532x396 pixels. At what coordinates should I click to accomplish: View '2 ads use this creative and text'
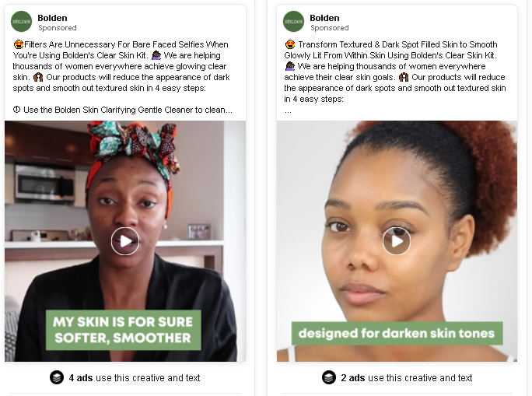point(407,377)
